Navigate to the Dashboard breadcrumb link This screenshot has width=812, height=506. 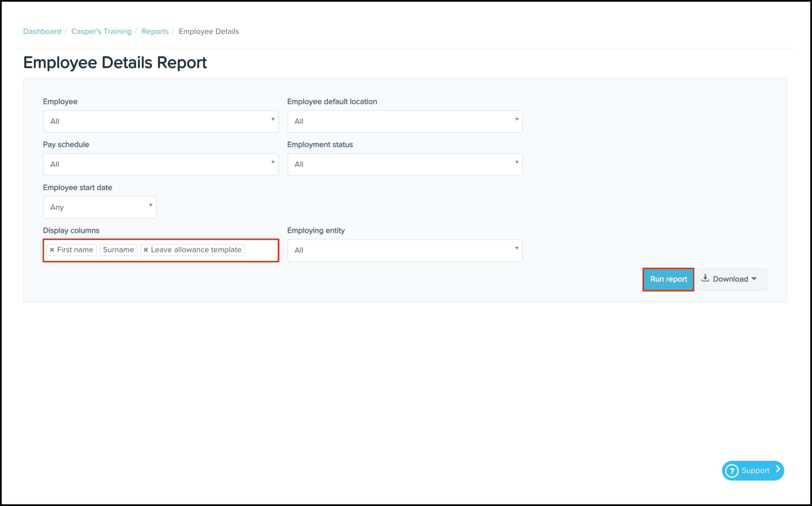[x=42, y=31]
